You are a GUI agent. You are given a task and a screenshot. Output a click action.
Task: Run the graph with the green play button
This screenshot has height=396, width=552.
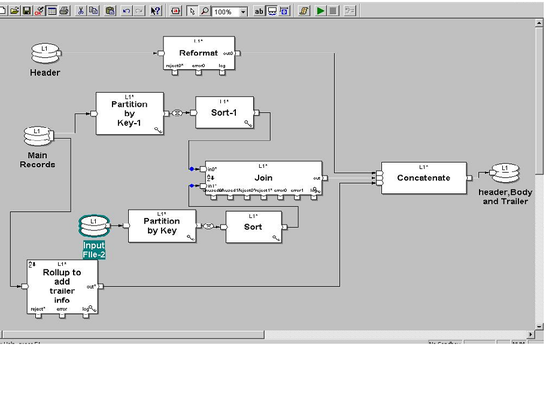tap(320, 11)
